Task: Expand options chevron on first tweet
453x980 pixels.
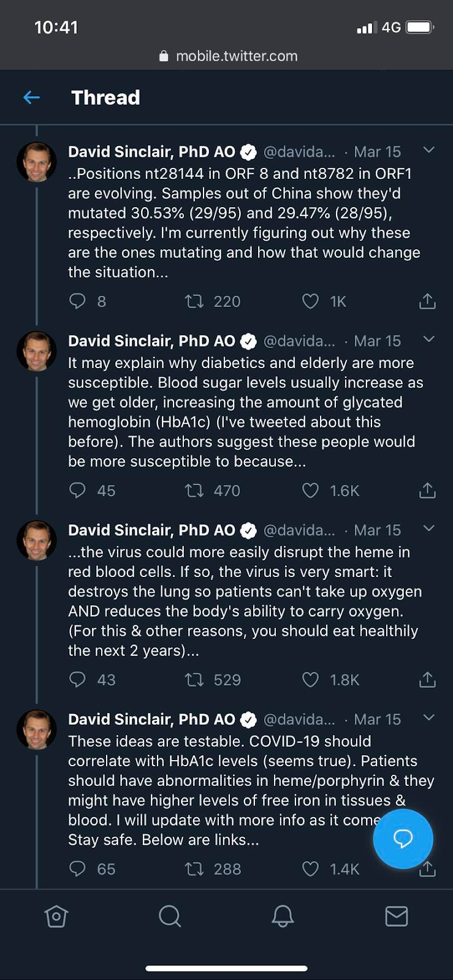Action: (429, 150)
